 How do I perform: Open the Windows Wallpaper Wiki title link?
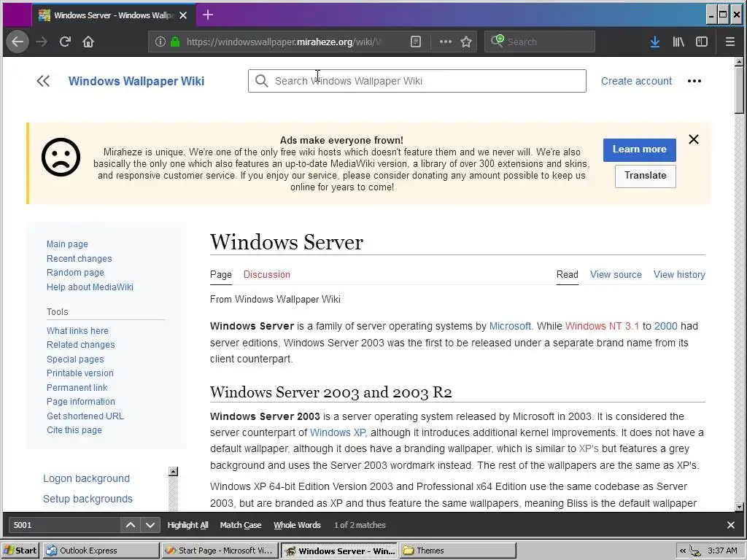pos(136,81)
